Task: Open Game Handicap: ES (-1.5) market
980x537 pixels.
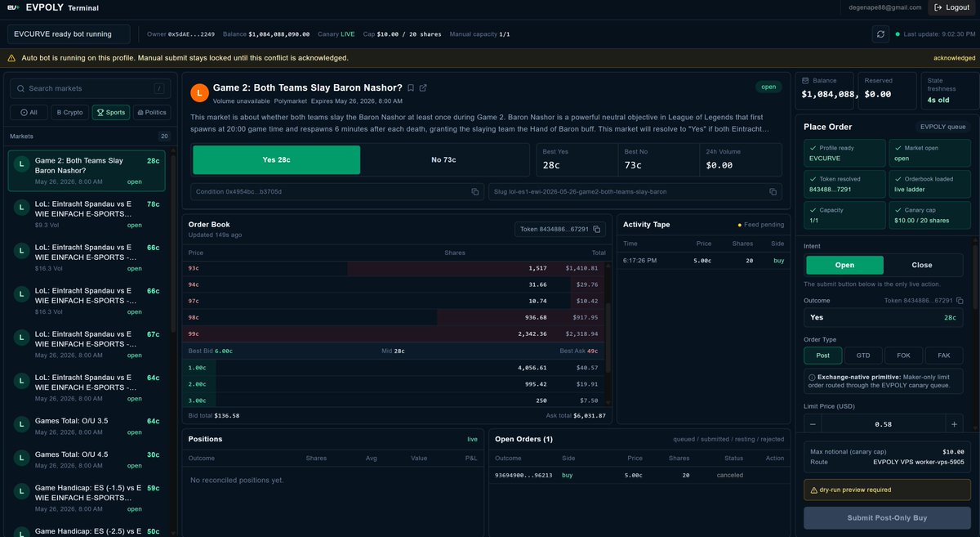Action: (87, 499)
